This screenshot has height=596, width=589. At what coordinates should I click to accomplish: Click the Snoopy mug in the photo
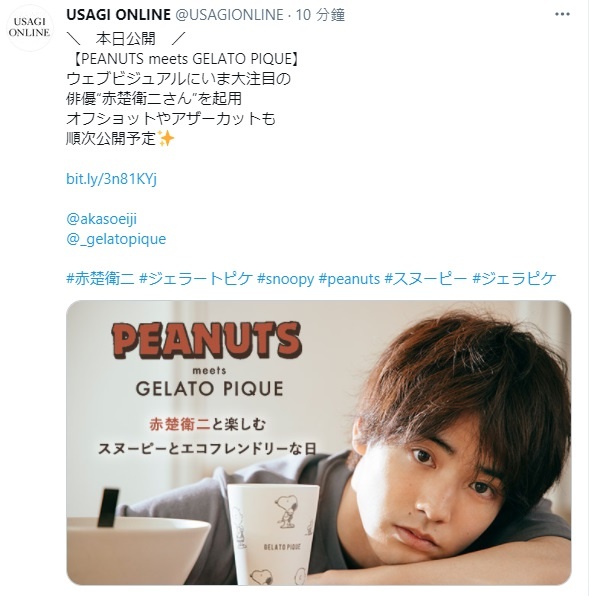pos(271,534)
